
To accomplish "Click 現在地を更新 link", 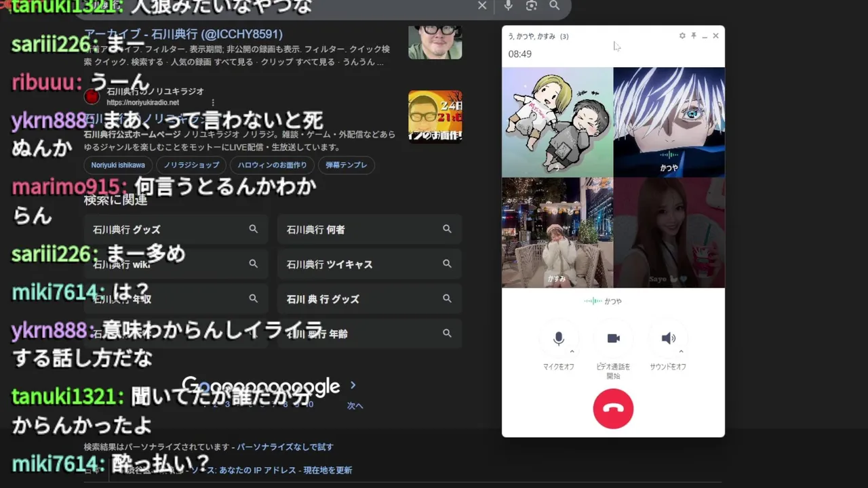I will pos(328,470).
